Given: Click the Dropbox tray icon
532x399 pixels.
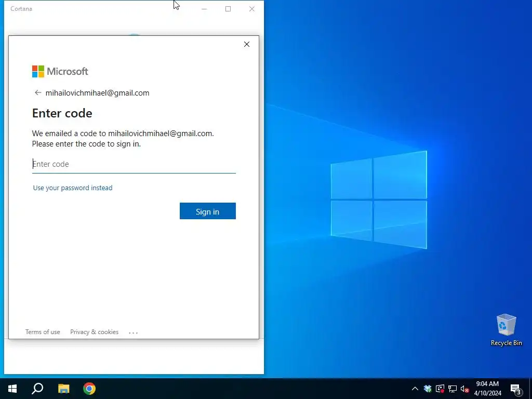Looking at the screenshot, I should tap(428, 389).
